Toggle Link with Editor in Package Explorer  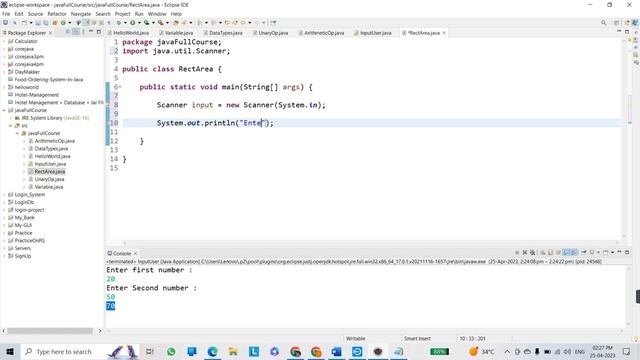point(76,32)
